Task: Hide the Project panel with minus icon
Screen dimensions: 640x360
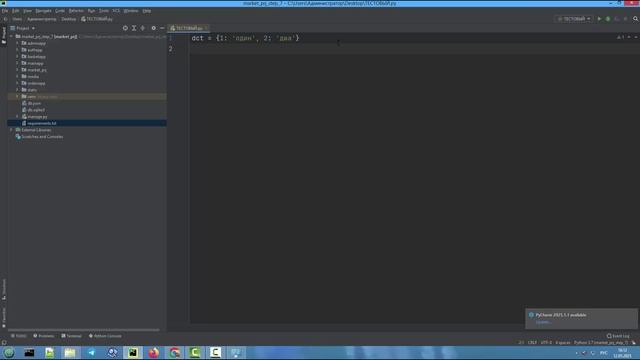Action: [162, 28]
